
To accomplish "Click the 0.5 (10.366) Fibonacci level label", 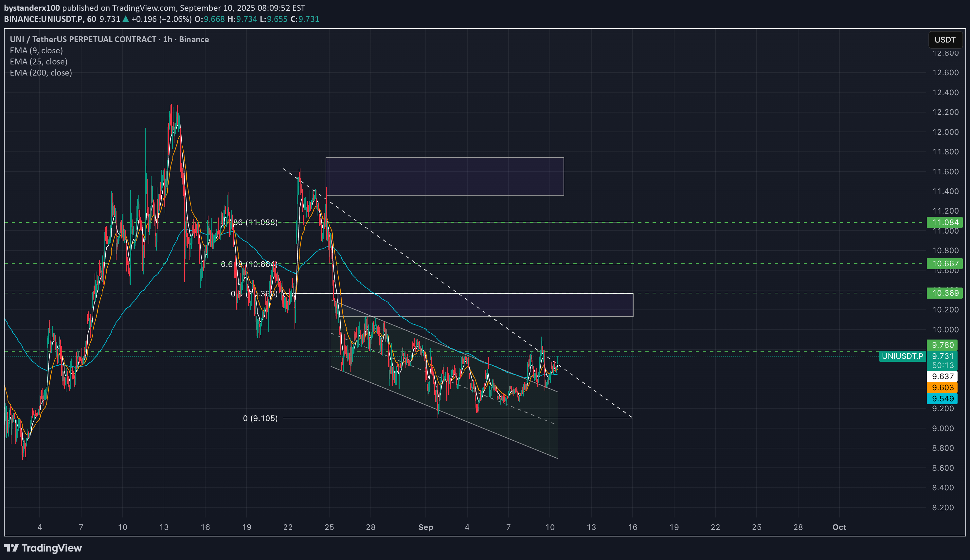I will [x=254, y=293].
